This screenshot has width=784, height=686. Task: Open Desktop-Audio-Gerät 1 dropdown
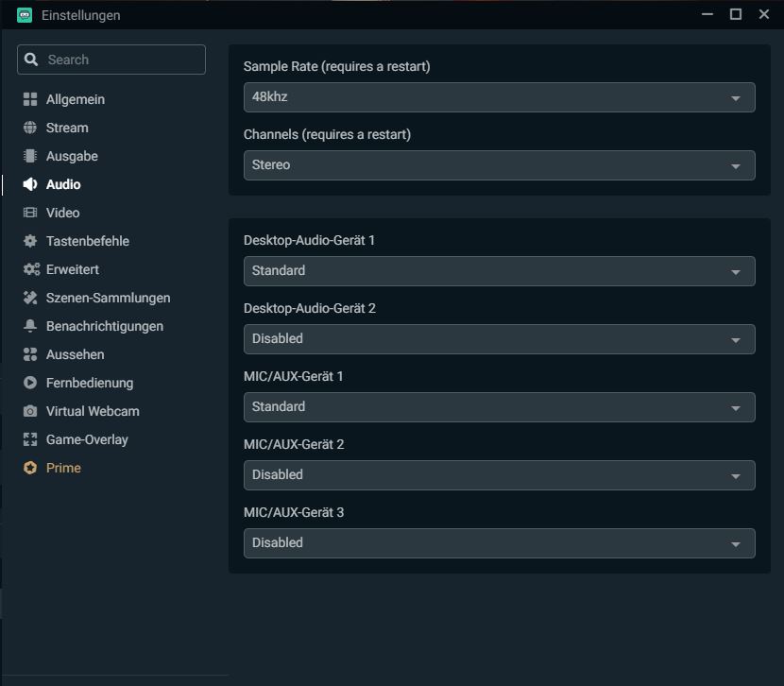click(x=499, y=271)
